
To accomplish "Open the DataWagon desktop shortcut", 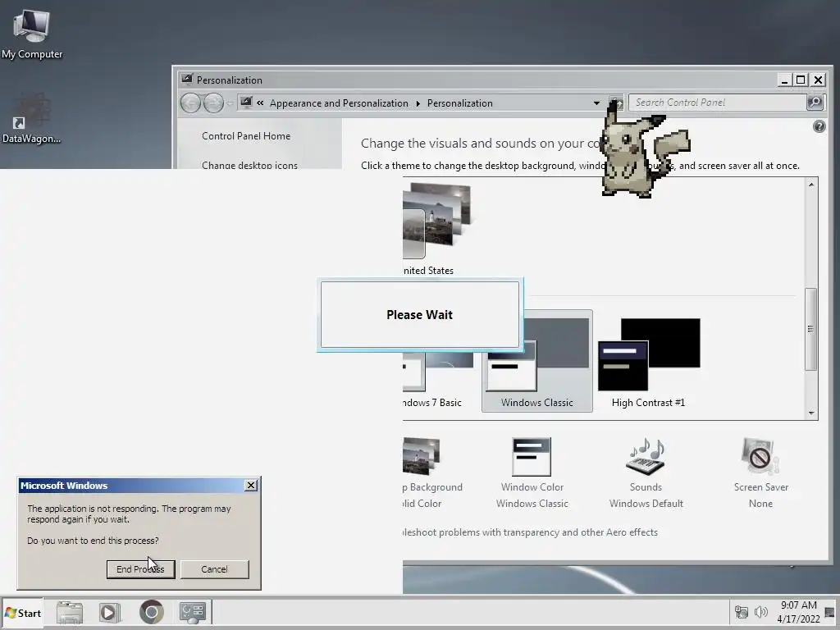I will [x=31, y=119].
